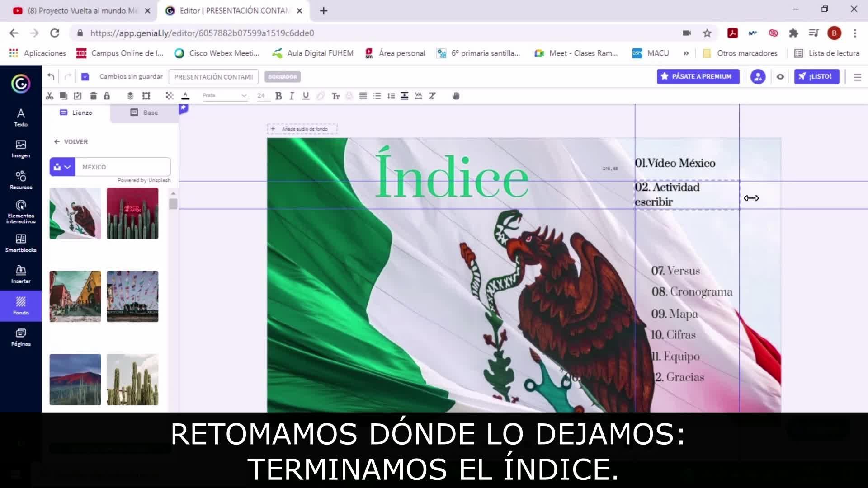
Task: Toggle the preview eye icon
Action: (x=780, y=77)
